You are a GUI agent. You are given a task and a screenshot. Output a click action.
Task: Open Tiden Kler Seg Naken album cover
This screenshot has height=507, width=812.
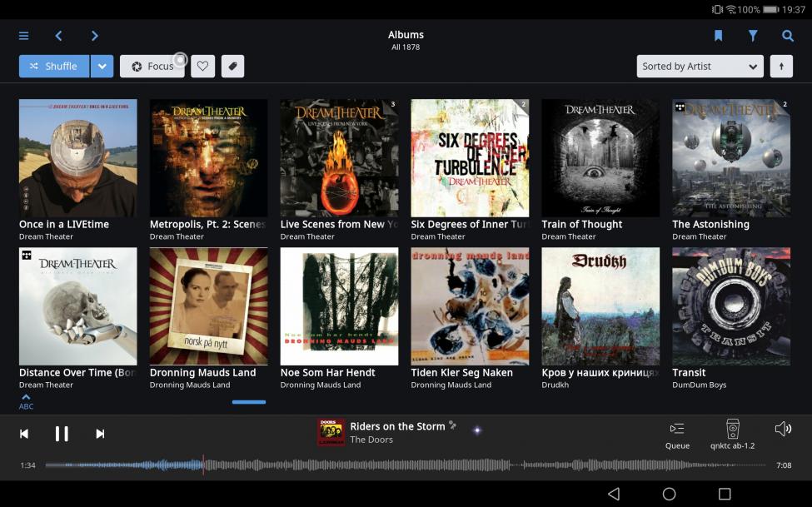pos(470,306)
